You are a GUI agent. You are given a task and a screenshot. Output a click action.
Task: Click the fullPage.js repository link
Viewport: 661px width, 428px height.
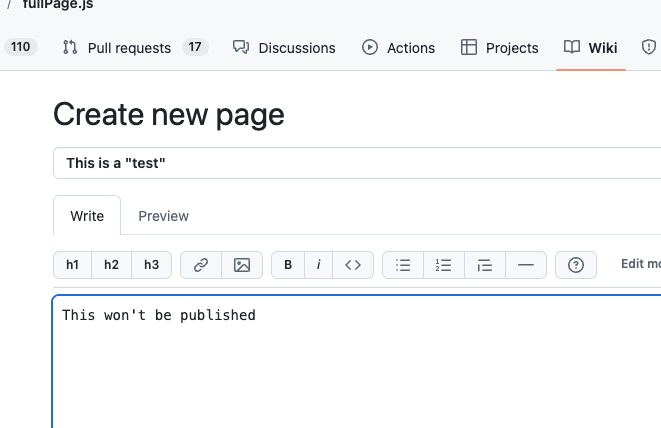click(x=58, y=5)
